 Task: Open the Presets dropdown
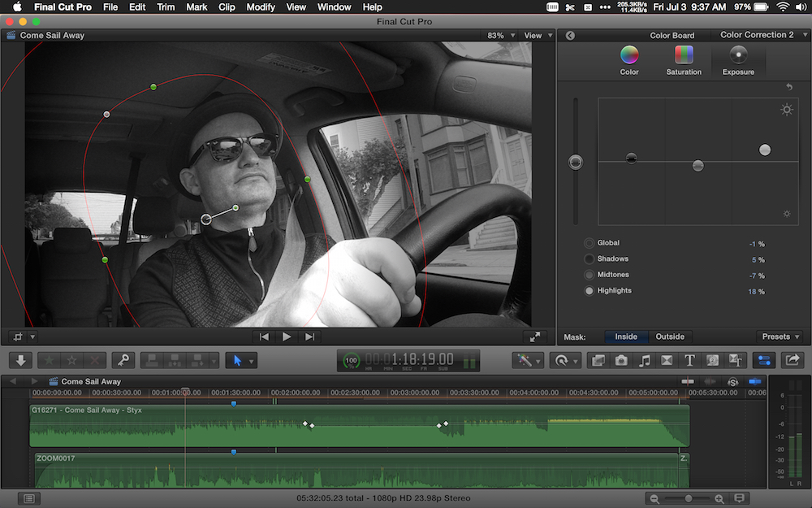(780, 336)
